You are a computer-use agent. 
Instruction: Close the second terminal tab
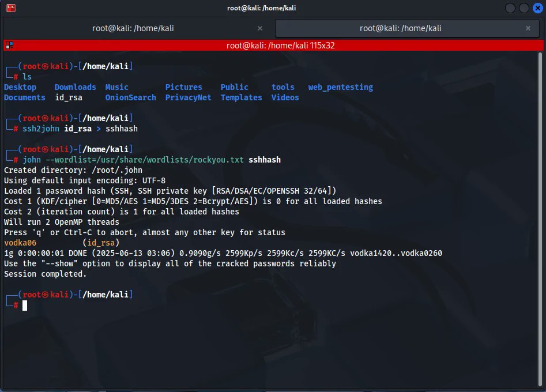point(528,28)
